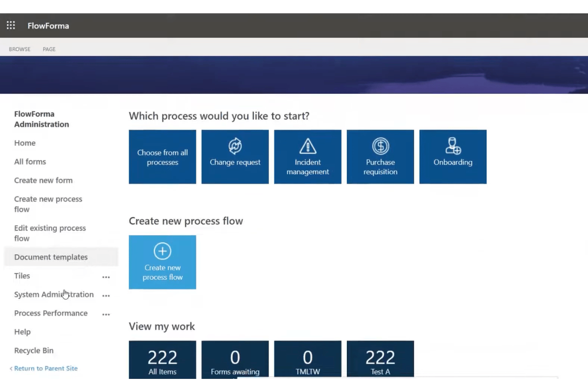This screenshot has height=392, width=588.
Task: Open Tiles in the sidebar
Action: point(22,276)
